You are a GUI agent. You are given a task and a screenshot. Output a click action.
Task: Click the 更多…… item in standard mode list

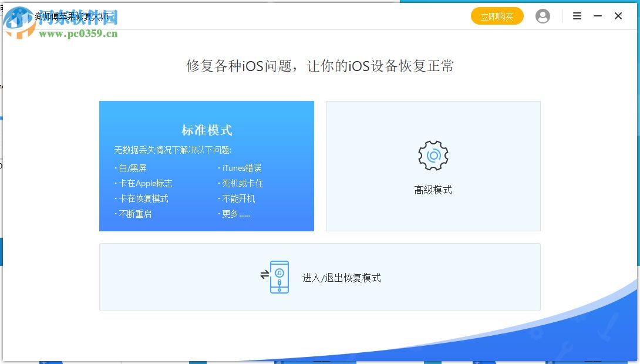pyautogui.click(x=235, y=214)
